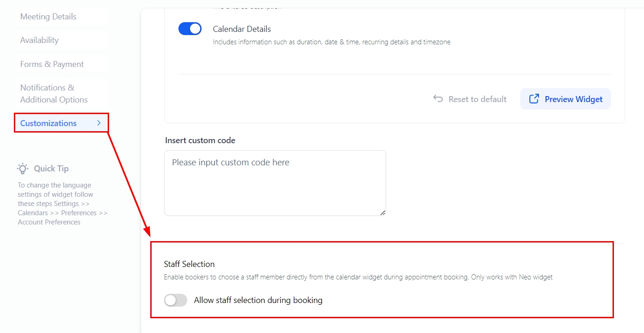Click the Calendar Details label text

click(x=242, y=29)
